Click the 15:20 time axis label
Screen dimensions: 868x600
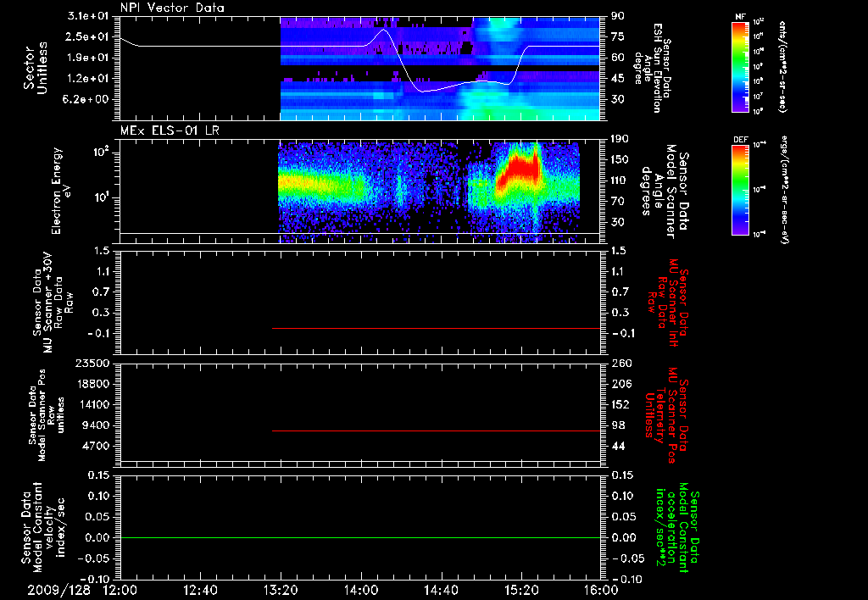click(x=521, y=590)
